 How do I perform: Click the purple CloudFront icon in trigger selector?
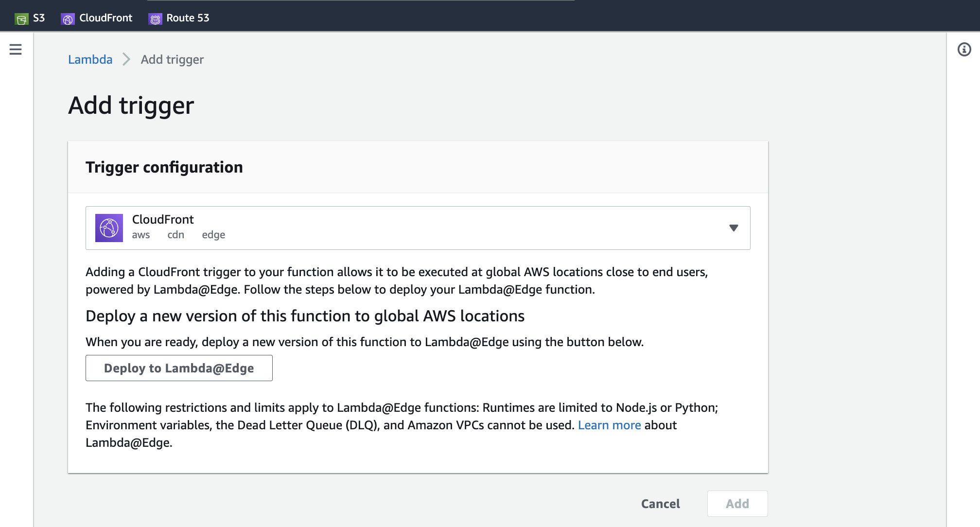click(109, 228)
